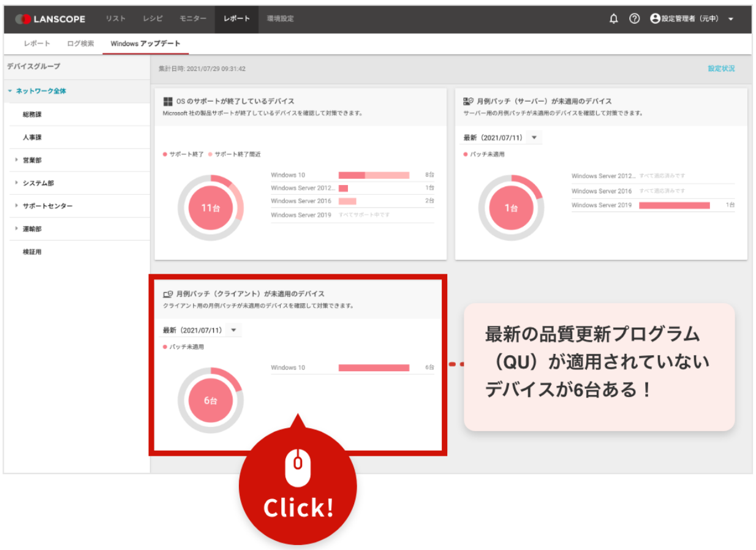The height and width of the screenshot is (550, 756).
Task: Open the account menu dropdown arrow
Action: [731, 20]
